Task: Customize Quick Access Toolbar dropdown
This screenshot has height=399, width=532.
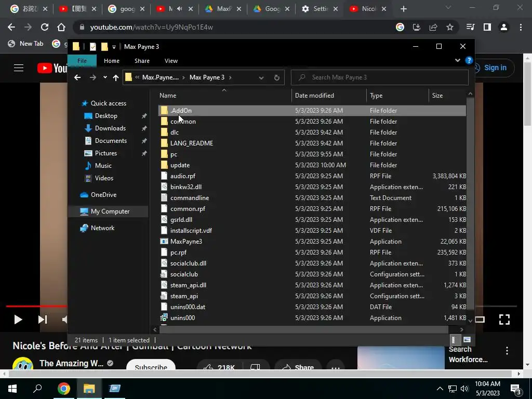Action: (x=114, y=47)
